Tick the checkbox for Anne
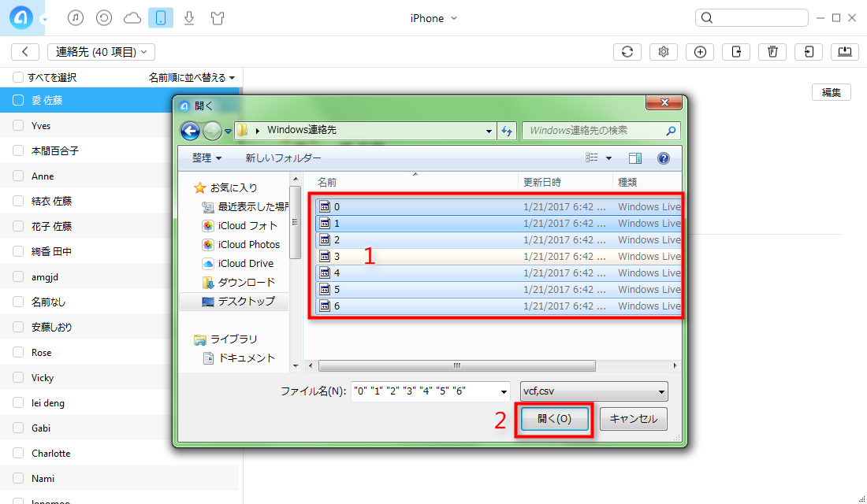Viewport: 867px width, 504px height. 18,176
